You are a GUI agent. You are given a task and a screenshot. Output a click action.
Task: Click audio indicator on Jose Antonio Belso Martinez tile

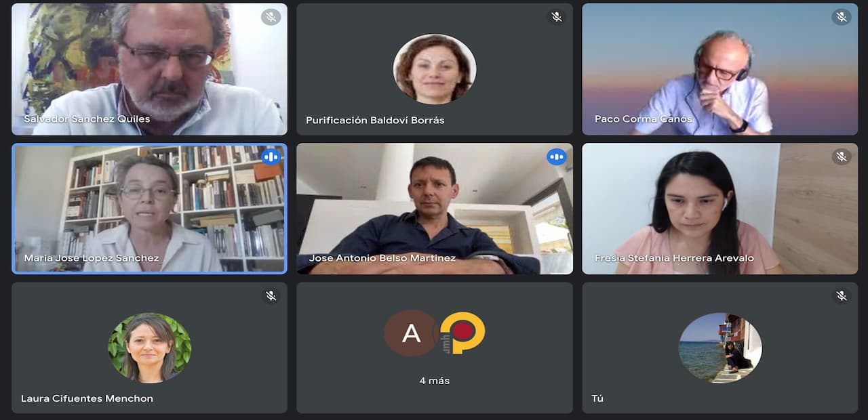(x=557, y=157)
